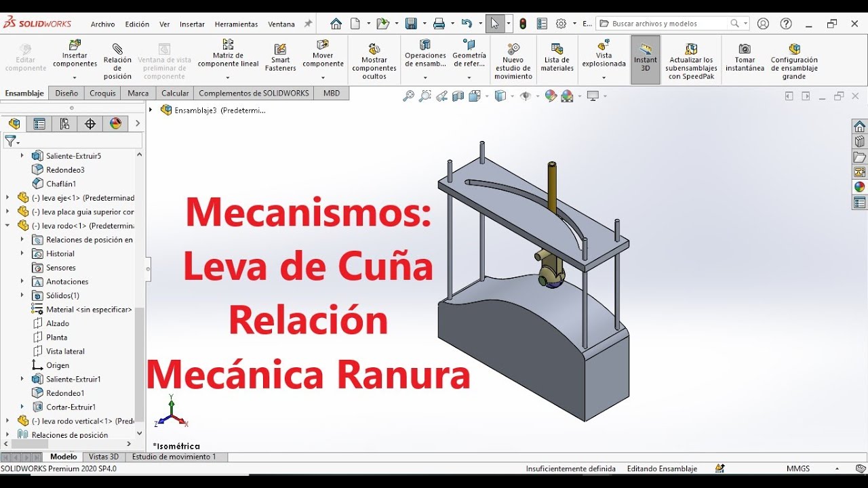
Task: Click the Undo arrow icon
Action: [467, 24]
